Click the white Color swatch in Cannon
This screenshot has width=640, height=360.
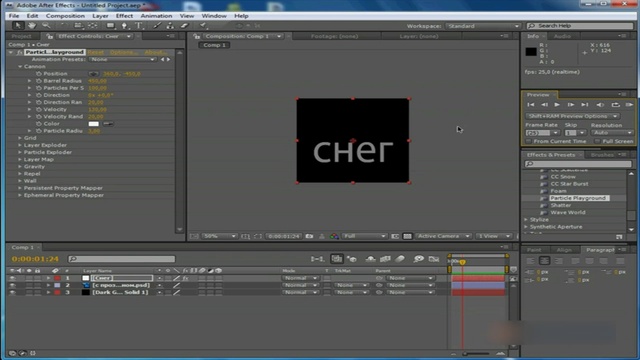[x=93, y=124]
